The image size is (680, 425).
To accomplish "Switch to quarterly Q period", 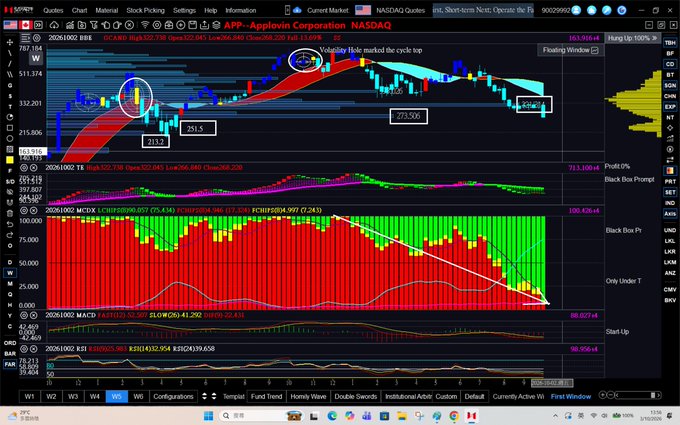I will pos(10,294).
